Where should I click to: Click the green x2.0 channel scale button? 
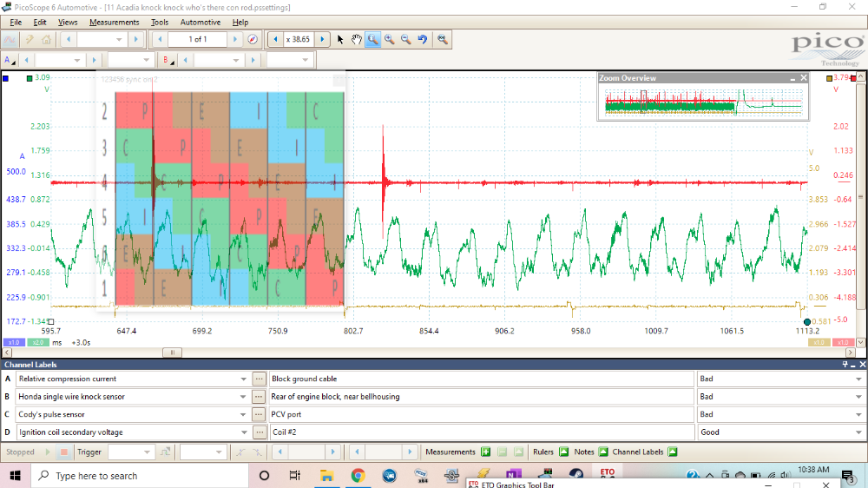coord(37,342)
